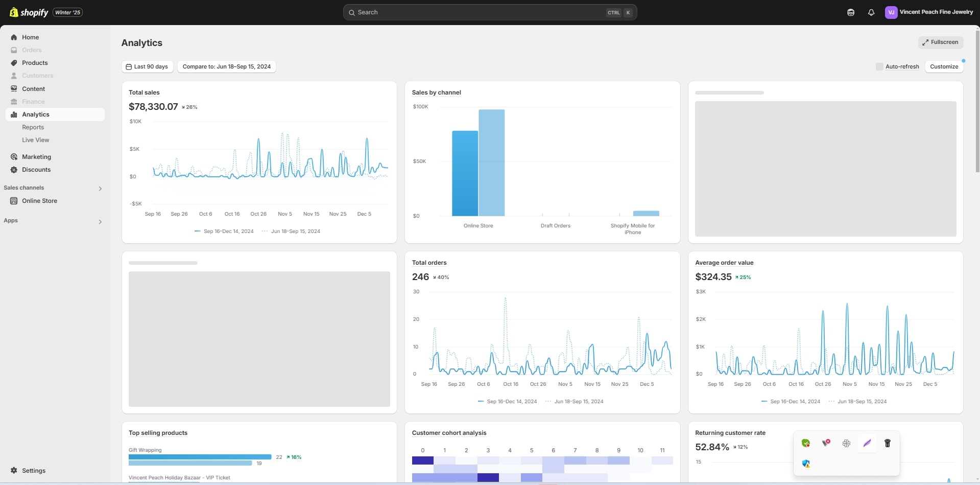This screenshot has height=485, width=980.
Task: Open the notifications bell
Action: pos(871,12)
